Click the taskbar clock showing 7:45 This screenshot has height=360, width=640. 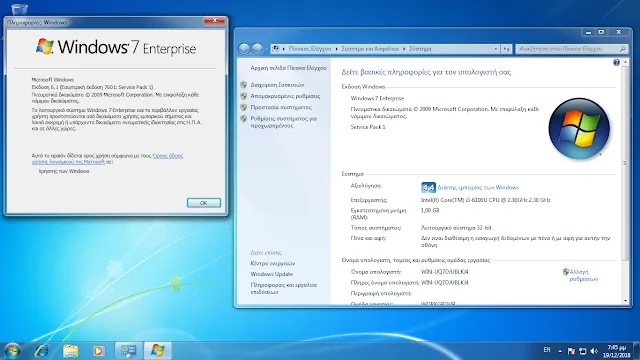(616, 351)
